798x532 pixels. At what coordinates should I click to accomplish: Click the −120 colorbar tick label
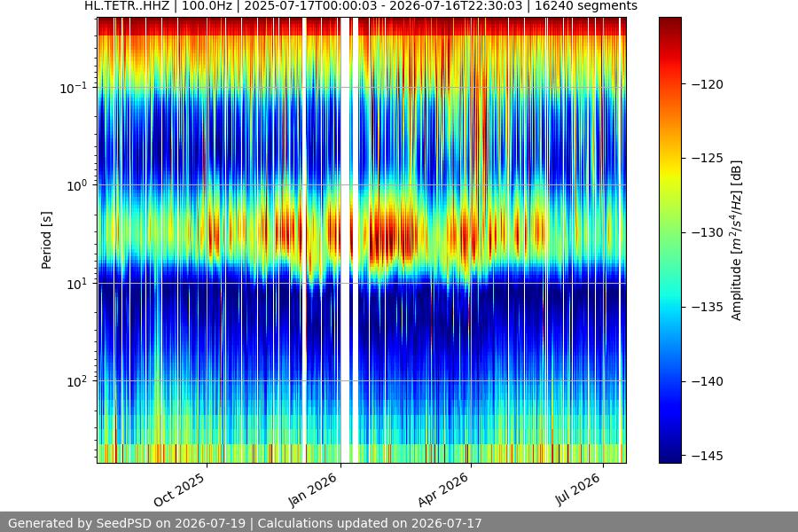pyautogui.click(x=708, y=84)
